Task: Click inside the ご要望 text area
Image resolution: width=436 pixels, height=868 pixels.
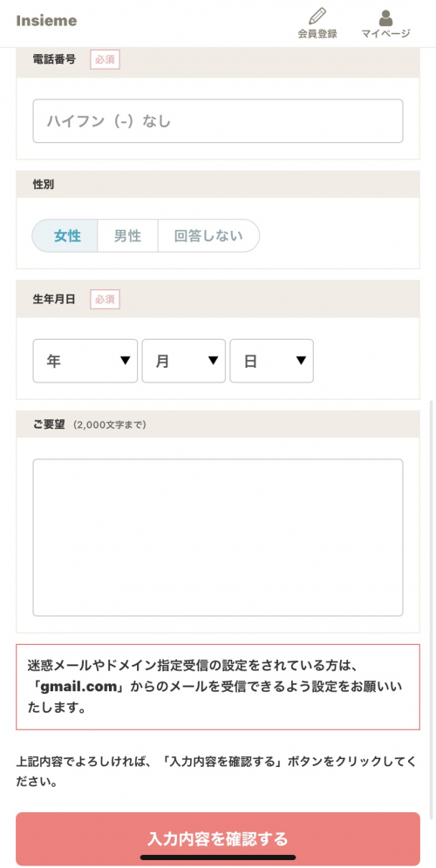Action: pyautogui.click(x=218, y=538)
